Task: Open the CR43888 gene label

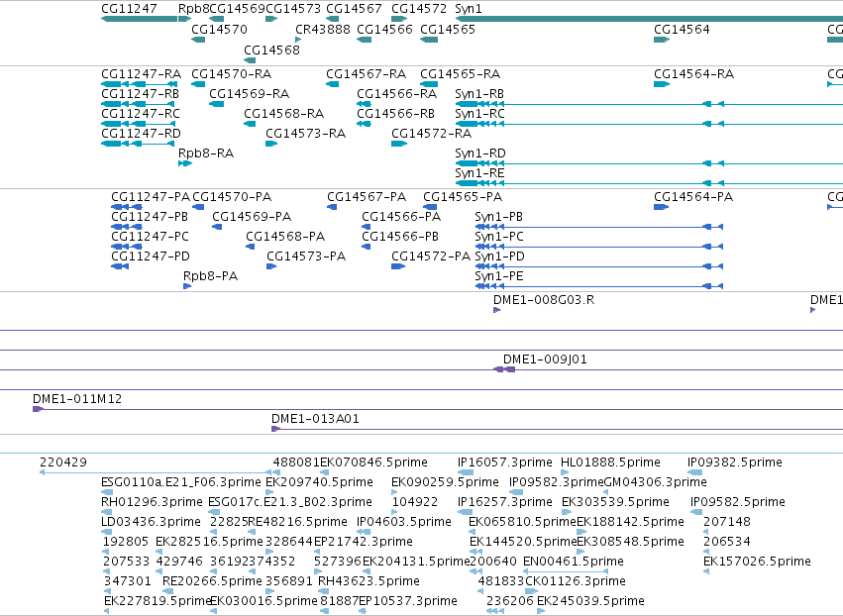Action: pos(323,29)
